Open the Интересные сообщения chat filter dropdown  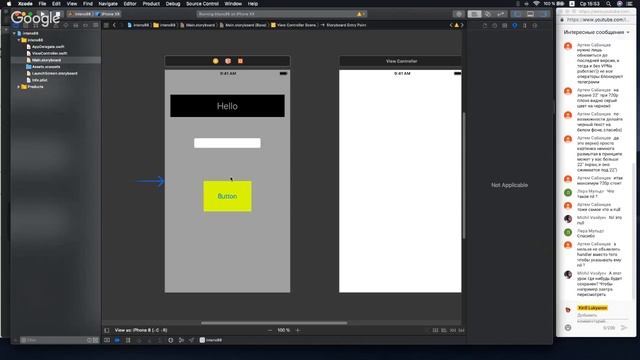point(596,32)
